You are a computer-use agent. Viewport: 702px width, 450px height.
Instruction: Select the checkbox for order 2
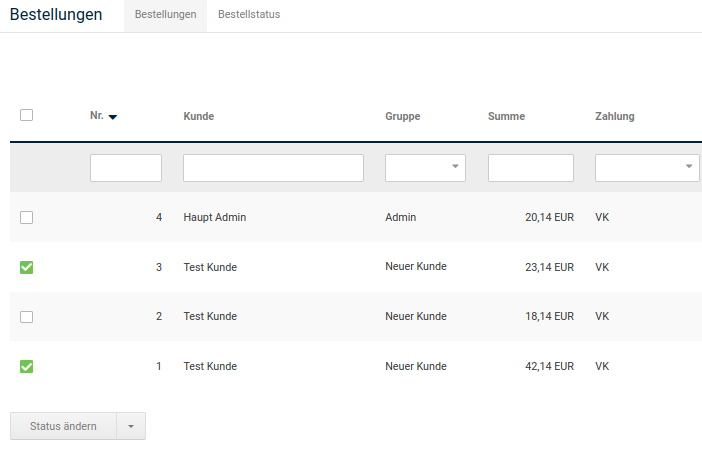click(x=27, y=317)
